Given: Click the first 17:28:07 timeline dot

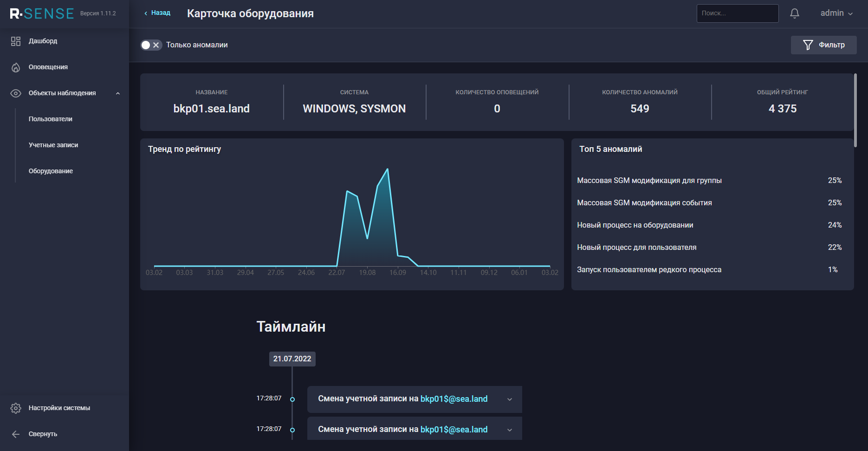Looking at the screenshot, I should coord(292,399).
